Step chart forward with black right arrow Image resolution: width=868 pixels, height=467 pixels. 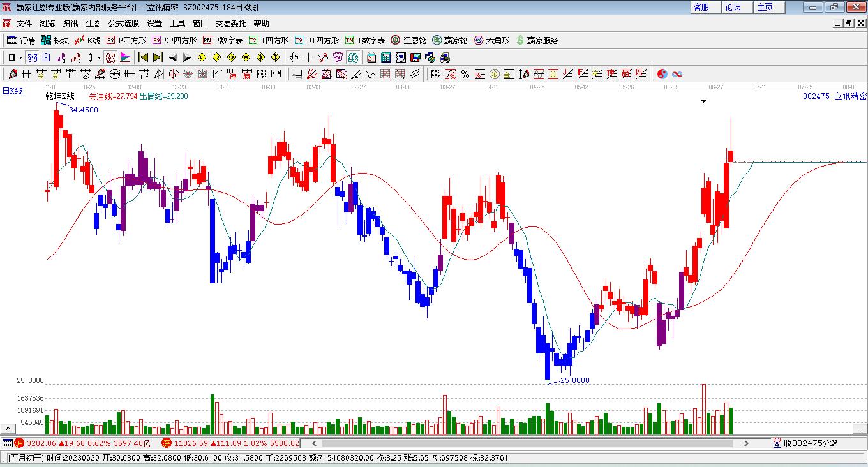point(187,57)
